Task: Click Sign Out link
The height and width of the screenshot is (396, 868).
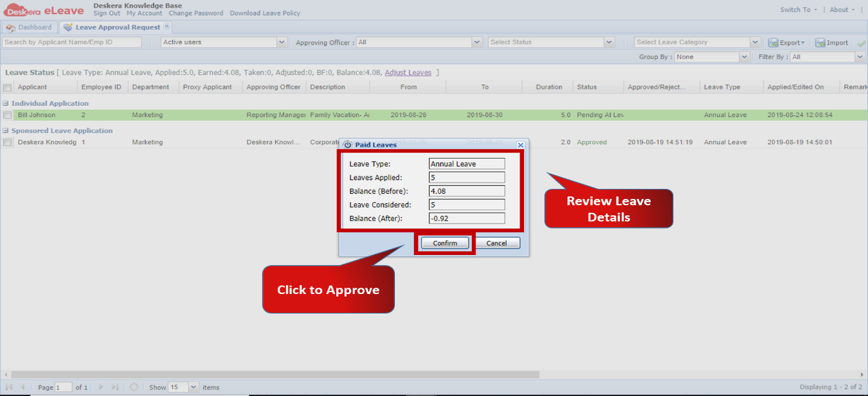Action: coord(106,13)
